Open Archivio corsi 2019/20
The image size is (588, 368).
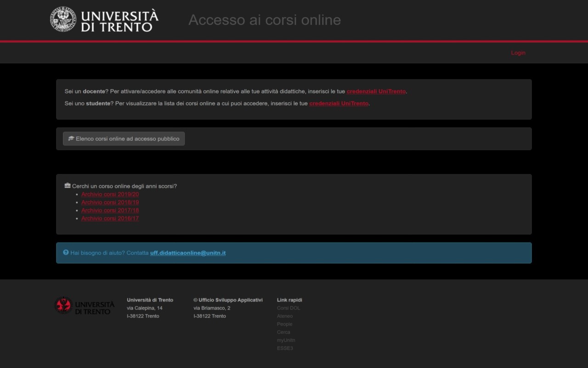click(x=110, y=194)
